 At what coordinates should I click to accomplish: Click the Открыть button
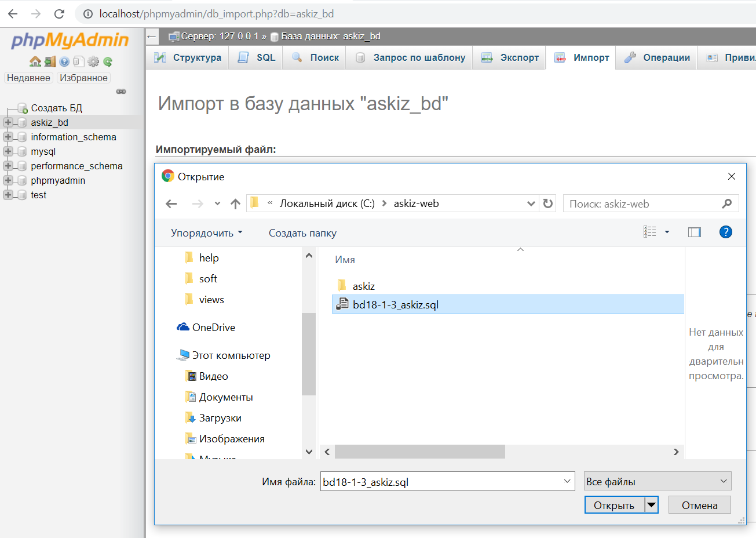[614, 505]
